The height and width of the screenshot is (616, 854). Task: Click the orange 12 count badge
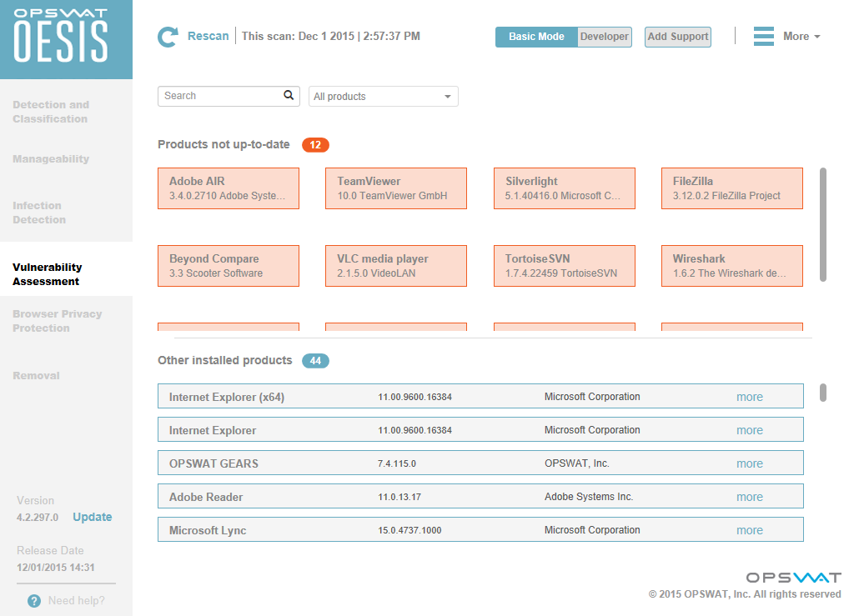click(315, 145)
